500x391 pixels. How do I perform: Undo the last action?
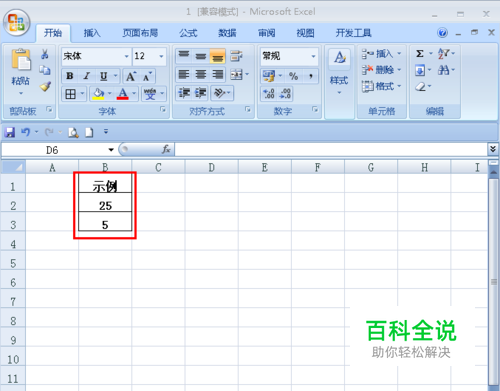click(x=25, y=132)
